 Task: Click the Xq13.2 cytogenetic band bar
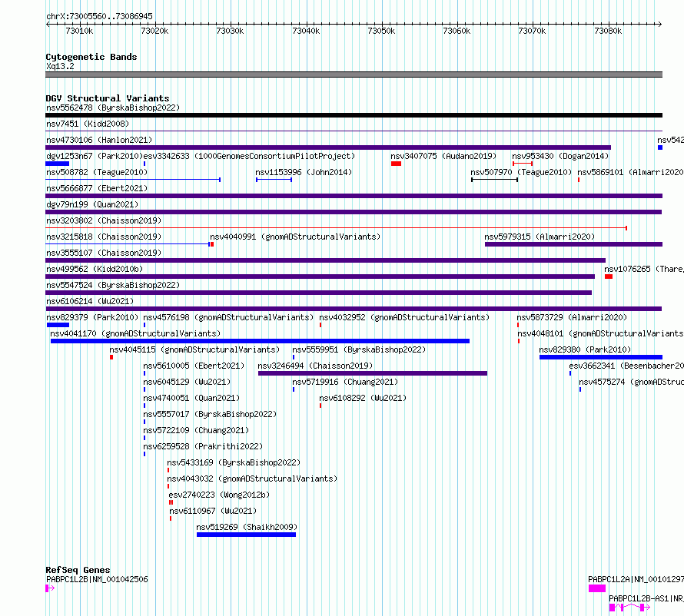click(354, 75)
